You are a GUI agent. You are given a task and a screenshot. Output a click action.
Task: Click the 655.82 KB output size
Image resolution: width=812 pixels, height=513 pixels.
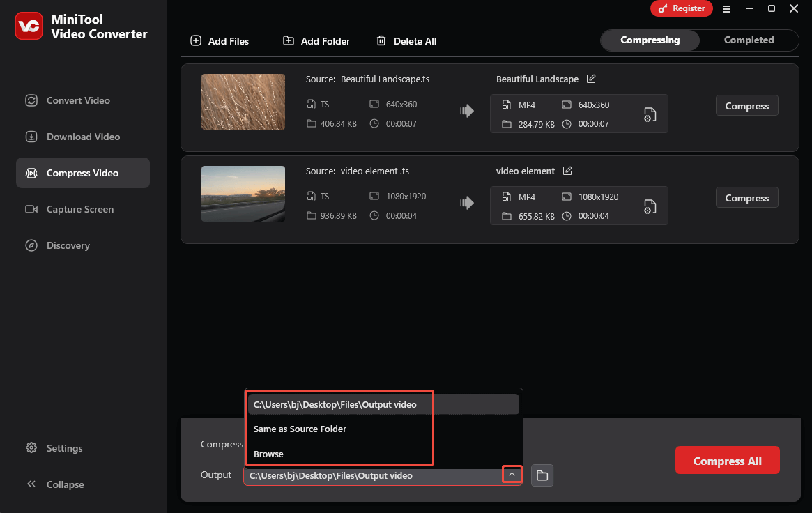click(536, 216)
